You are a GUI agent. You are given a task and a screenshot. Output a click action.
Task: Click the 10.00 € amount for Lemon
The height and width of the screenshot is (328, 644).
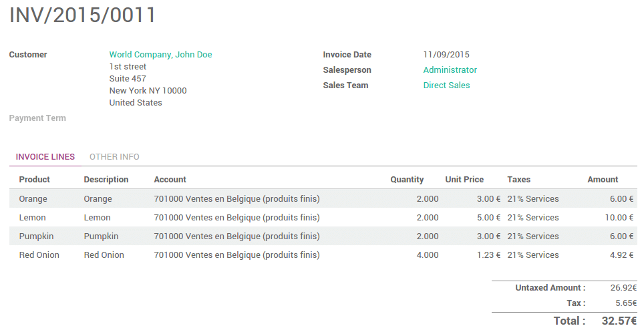pos(619,218)
